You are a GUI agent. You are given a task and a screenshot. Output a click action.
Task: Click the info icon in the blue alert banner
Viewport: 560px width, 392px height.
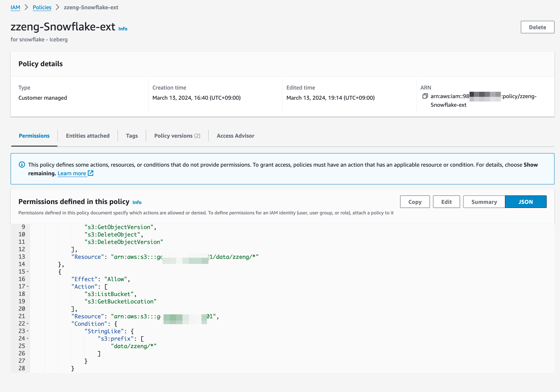coord(22,164)
